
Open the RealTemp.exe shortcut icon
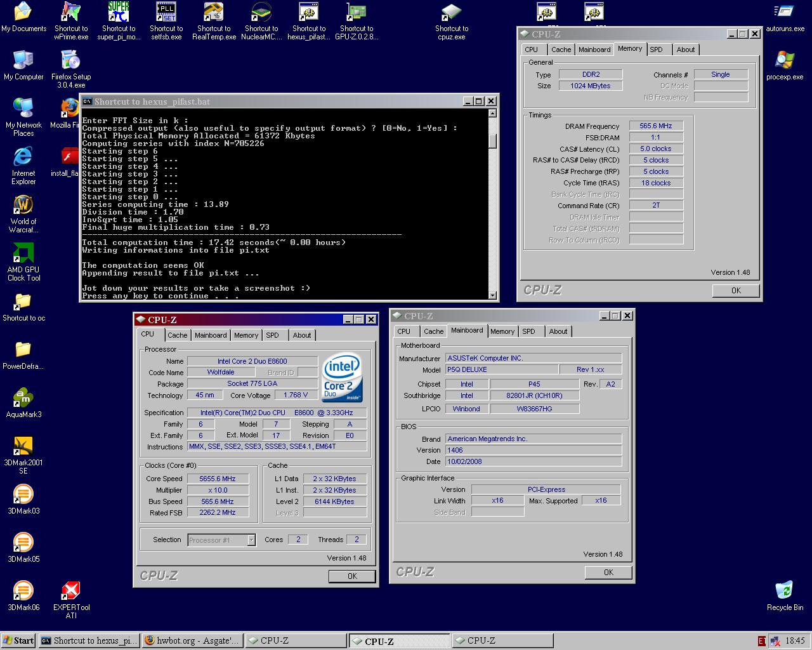[x=214, y=21]
